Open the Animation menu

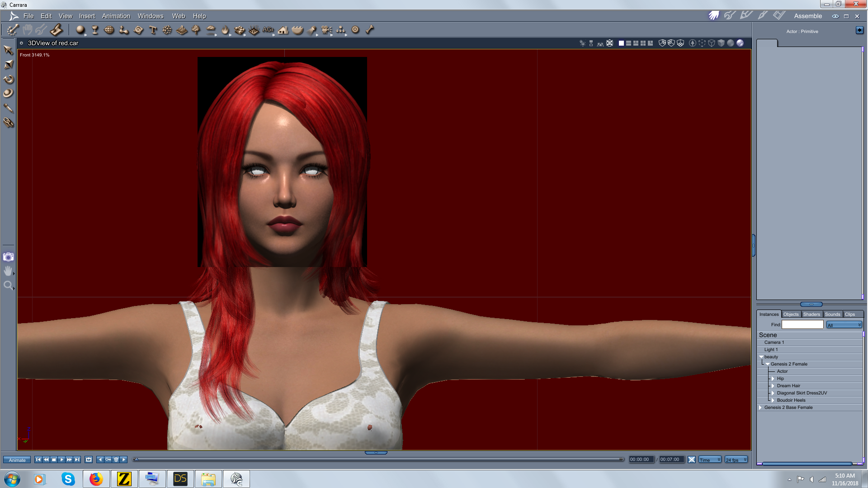click(116, 16)
